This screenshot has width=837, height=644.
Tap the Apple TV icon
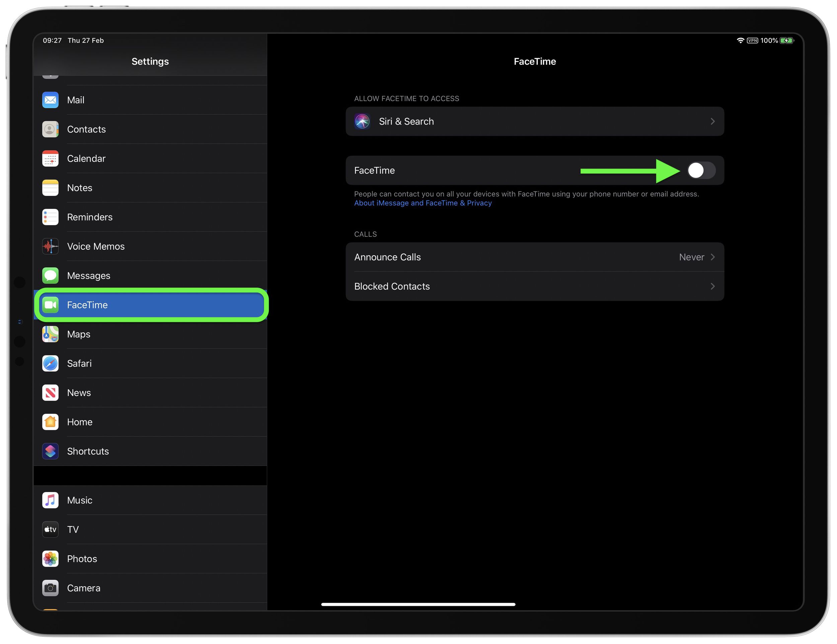click(x=50, y=530)
